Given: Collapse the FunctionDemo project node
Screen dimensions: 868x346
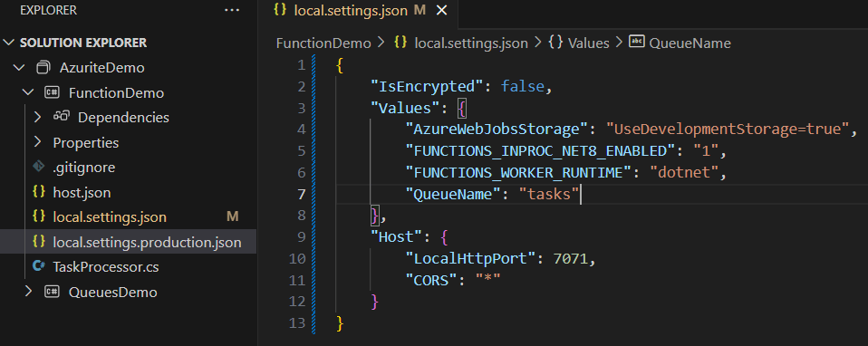Looking at the screenshot, I should click(x=29, y=92).
